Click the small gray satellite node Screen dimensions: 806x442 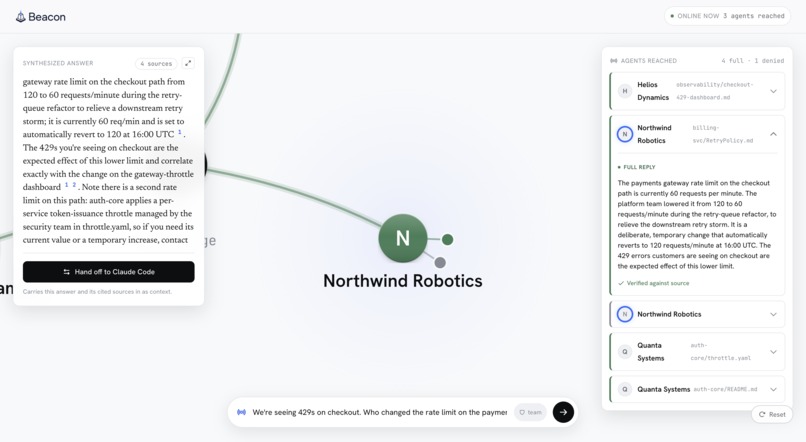tap(440, 263)
